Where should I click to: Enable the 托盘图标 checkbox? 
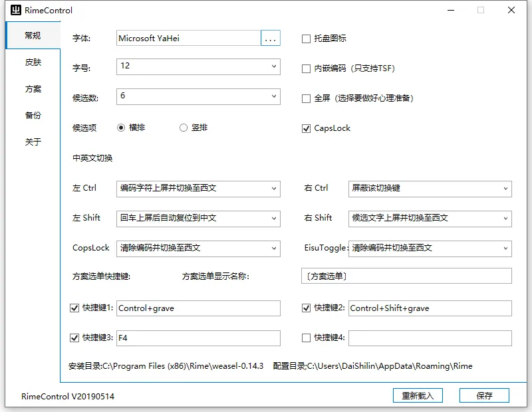pyautogui.click(x=307, y=39)
